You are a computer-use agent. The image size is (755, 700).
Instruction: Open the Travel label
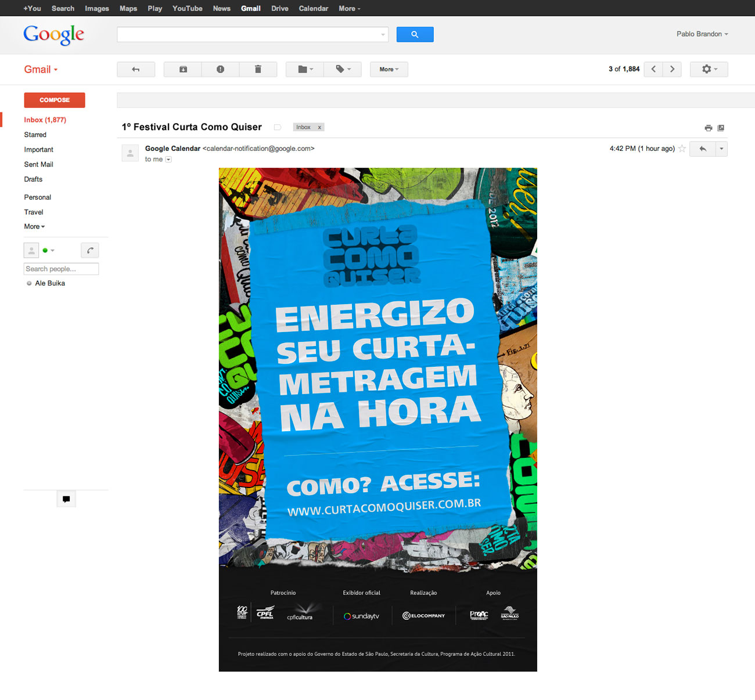34,212
